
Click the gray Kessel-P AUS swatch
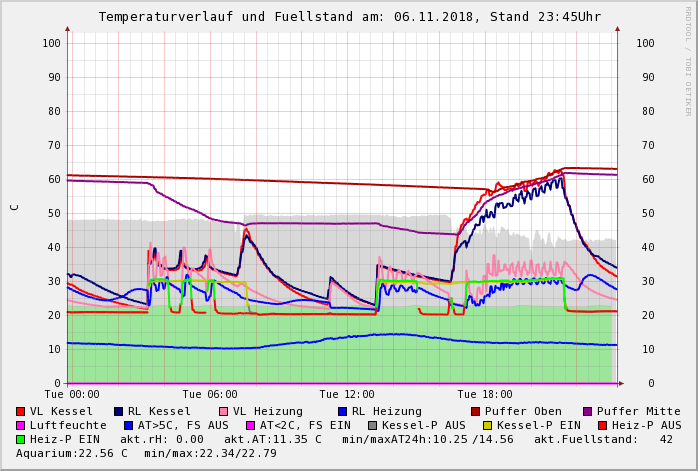click(373, 426)
